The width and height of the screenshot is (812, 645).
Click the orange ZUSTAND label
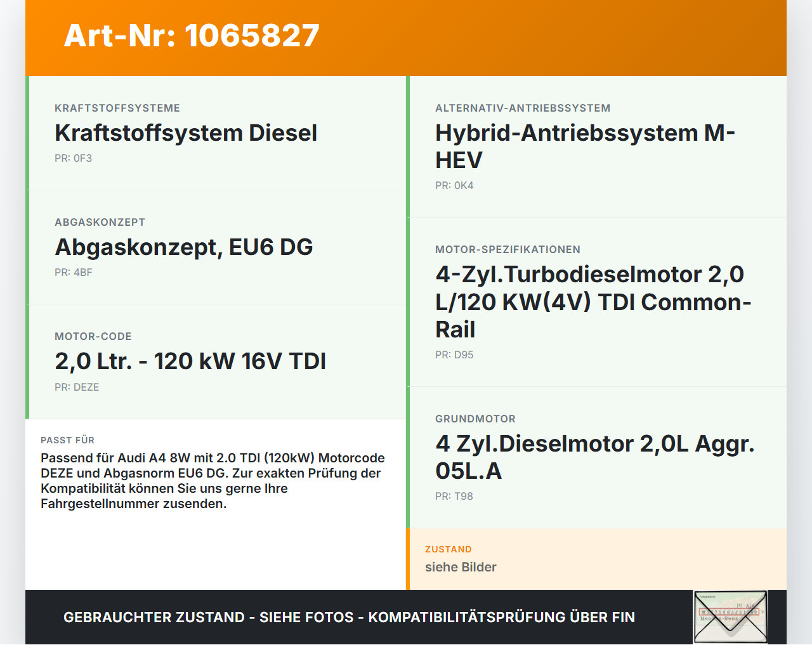click(449, 549)
